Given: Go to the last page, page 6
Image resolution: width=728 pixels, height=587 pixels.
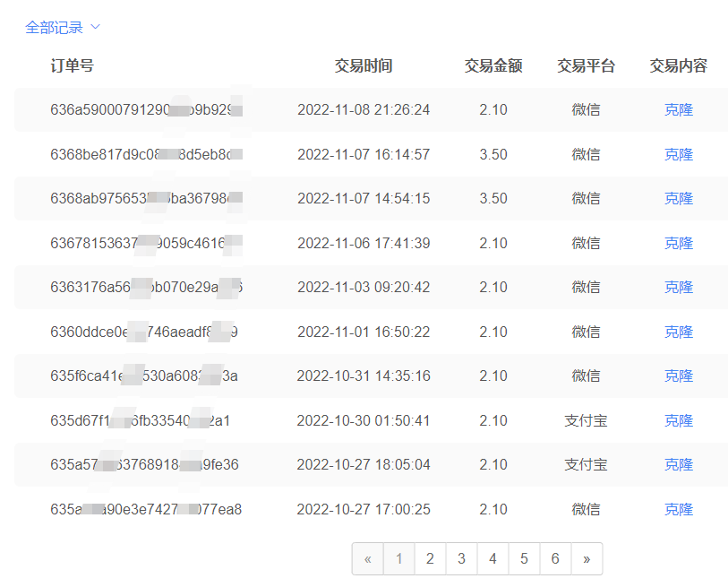Looking at the screenshot, I should click(x=555, y=558).
